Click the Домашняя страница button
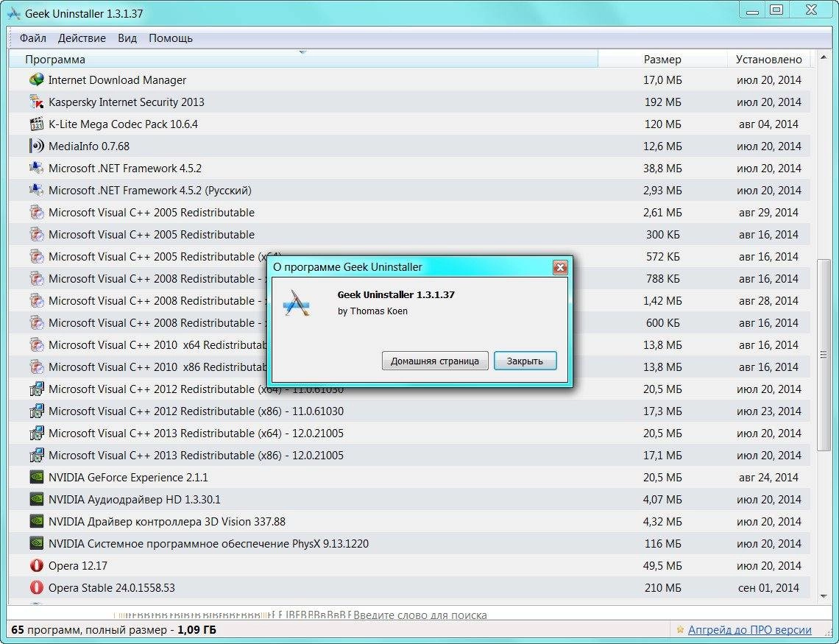Image resolution: width=839 pixels, height=644 pixels. click(434, 361)
